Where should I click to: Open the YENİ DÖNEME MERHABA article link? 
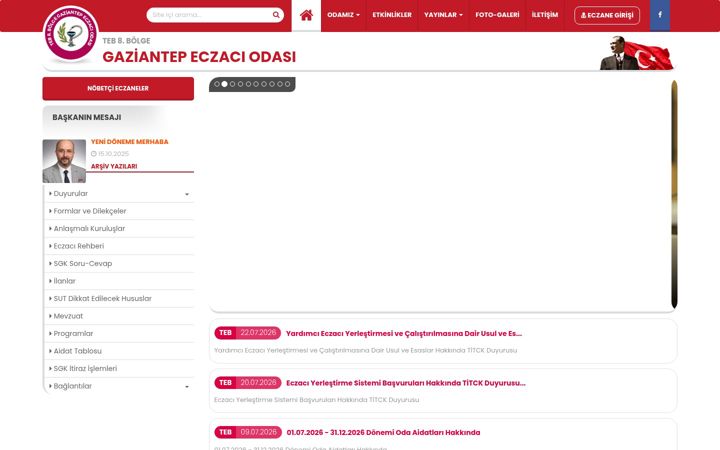(x=129, y=141)
